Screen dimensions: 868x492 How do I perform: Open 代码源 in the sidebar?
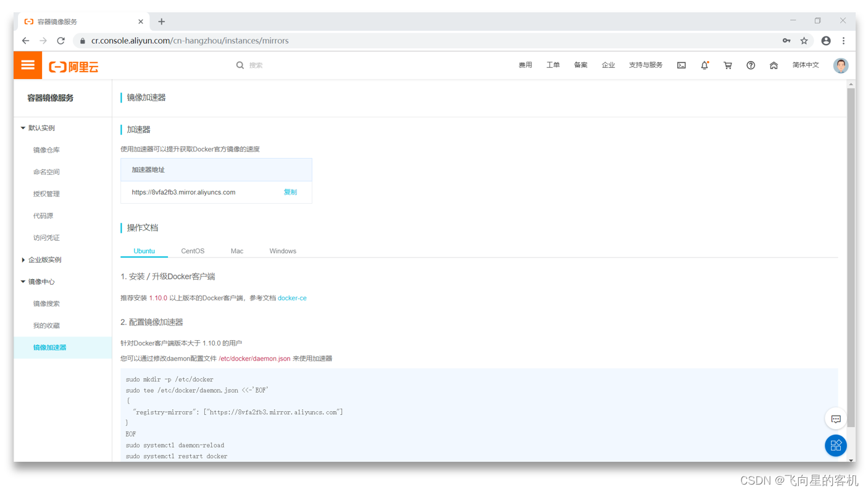coord(43,215)
